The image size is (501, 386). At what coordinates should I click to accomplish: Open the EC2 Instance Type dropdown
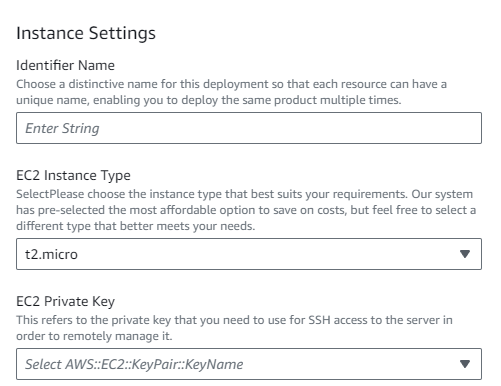coord(249,254)
